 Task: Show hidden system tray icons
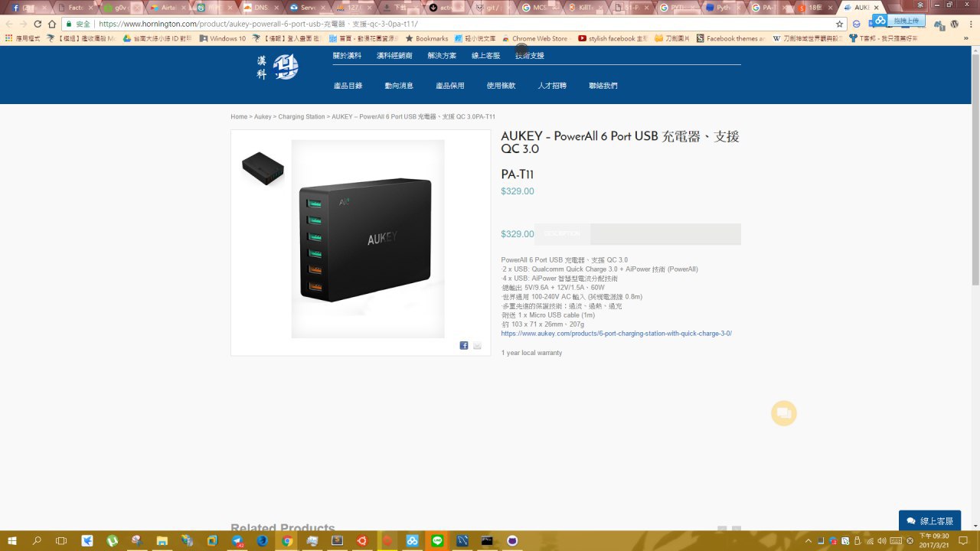click(808, 540)
